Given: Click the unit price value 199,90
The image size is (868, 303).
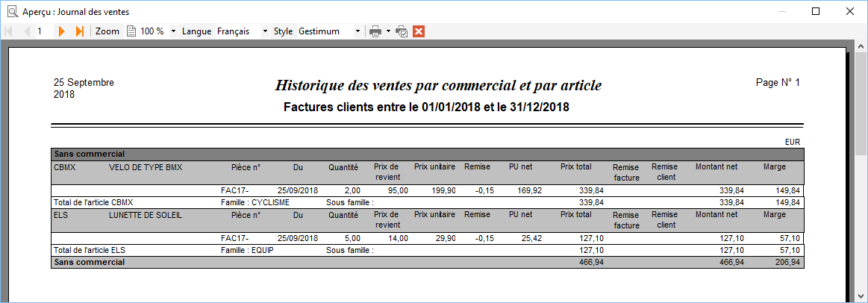Looking at the screenshot, I should click(x=444, y=190).
